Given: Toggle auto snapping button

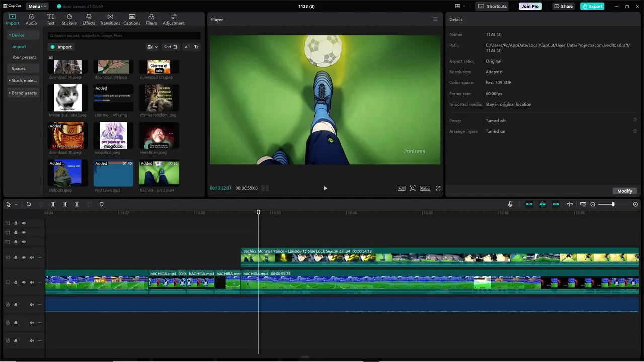Looking at the screenshot, I should [x=542, y=204].
